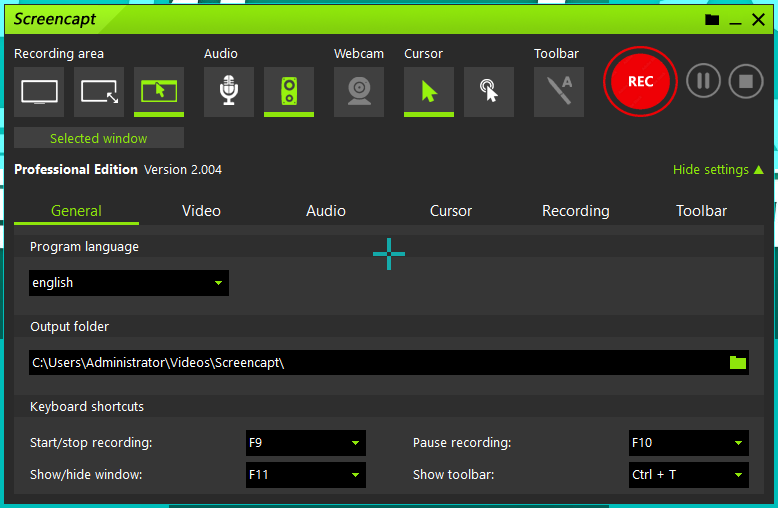Open the program language dropdown
Screen dimensions: 778x508
[x=129, y=283]
